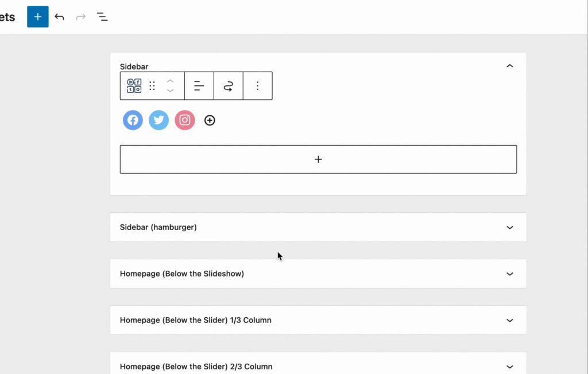Screen dimensions: 588x374
Task: Select the Twitter social icon
Action: [158, 120]
